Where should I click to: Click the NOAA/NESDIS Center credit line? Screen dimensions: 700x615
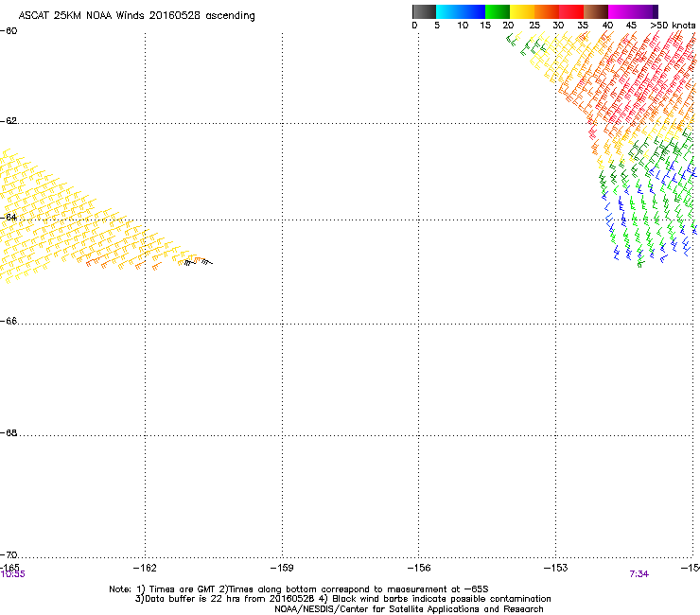point(409,609)
